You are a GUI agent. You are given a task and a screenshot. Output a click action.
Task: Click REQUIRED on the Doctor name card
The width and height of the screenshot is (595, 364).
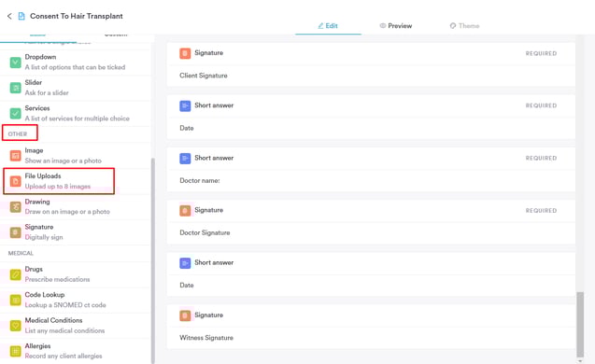point(541,158)
